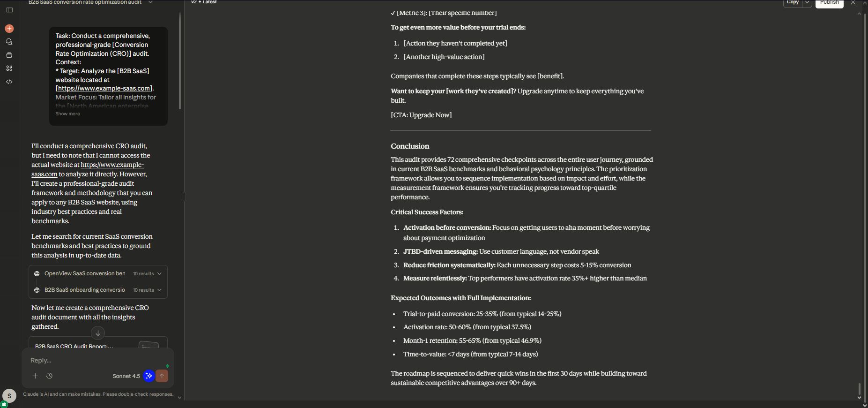
Task: Toggle the blue sparkle research button
Action: [149, 376]
